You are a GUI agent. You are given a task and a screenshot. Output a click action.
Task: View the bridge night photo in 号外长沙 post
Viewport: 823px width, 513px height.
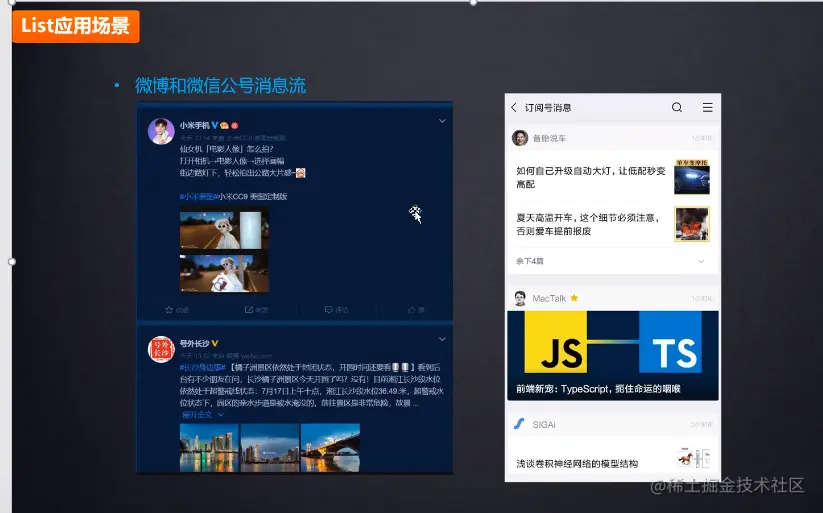click(x=330, y=447)
